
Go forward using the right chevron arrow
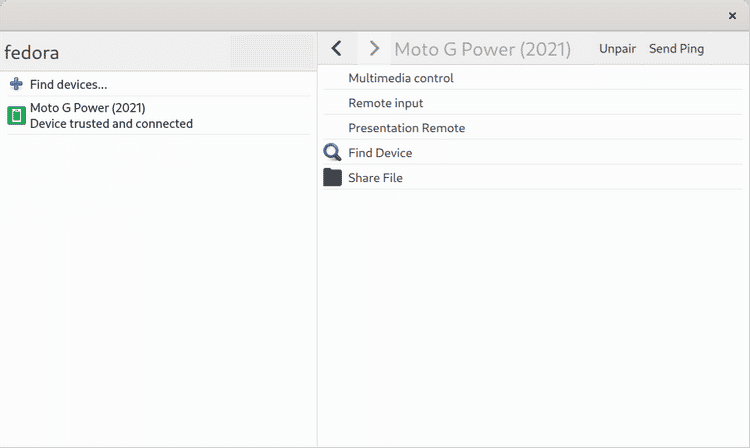pyautogui.click(x=374, y=48)
